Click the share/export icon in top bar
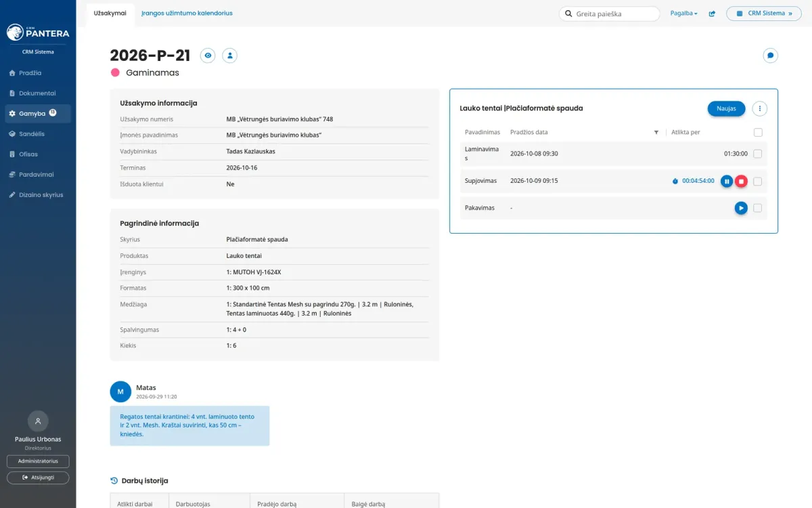This screenshot has height=508, width=812. click(x=712, y=14)
